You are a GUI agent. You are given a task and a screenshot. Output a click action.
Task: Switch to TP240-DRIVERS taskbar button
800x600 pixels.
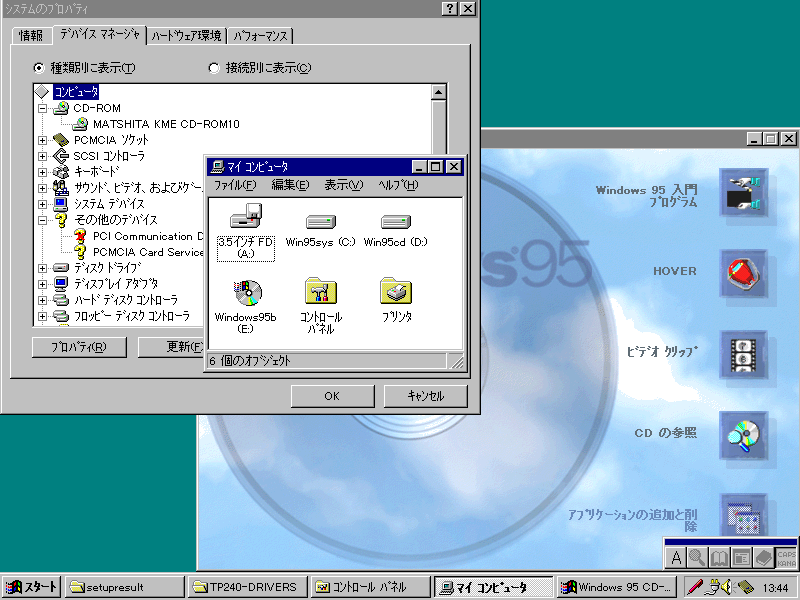click(248, 587)
